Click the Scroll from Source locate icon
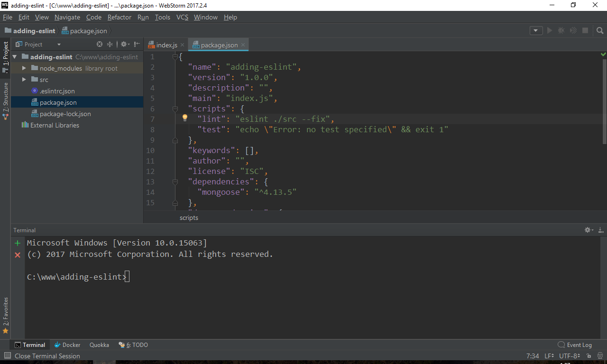The width and height of the screenshot is (607, 364). [x=99, y=44]
